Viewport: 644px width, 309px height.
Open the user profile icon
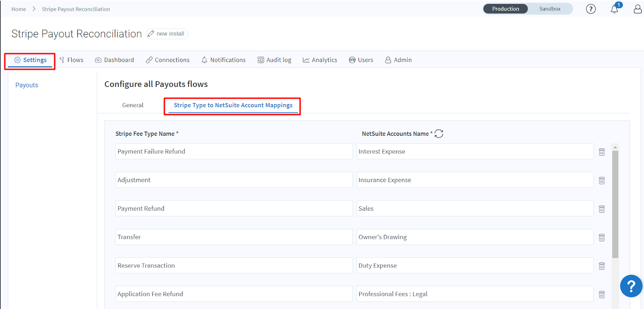(638, 9)
